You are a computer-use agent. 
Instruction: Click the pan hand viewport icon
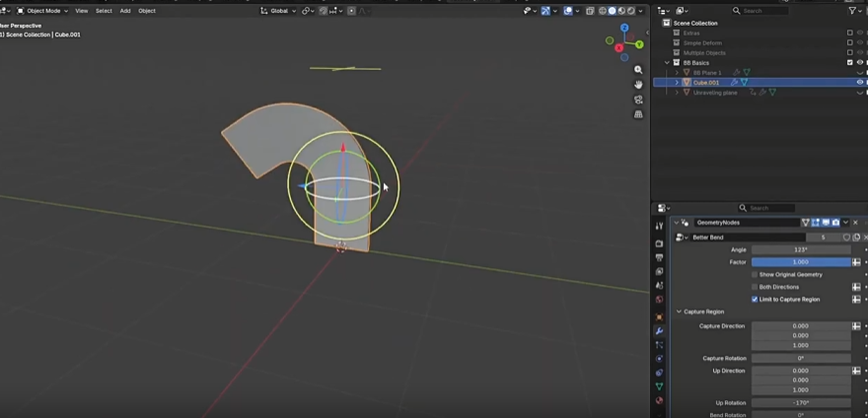638,85
